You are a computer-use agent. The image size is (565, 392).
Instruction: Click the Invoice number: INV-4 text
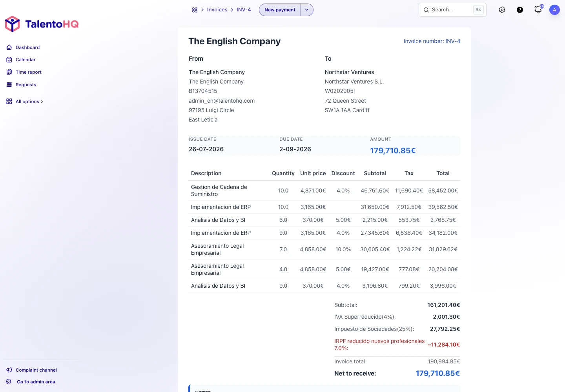click(432, 41)
